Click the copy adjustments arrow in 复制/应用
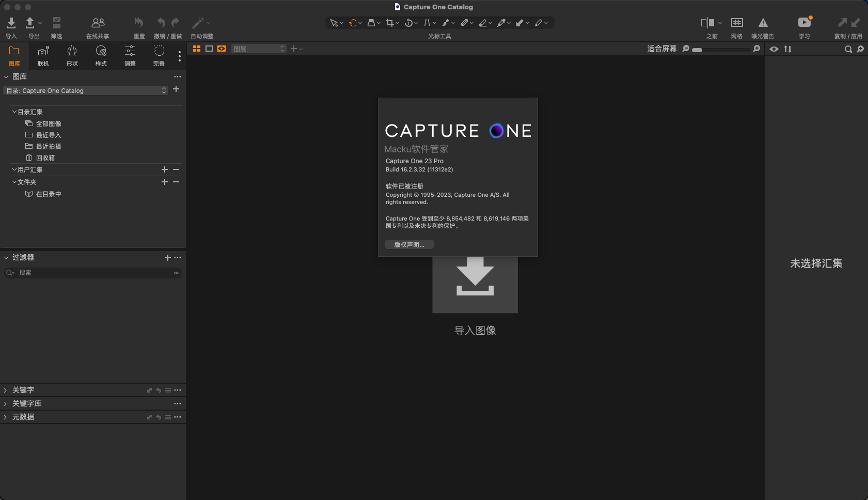The image size is (868, 500). (x=842, y=22)
